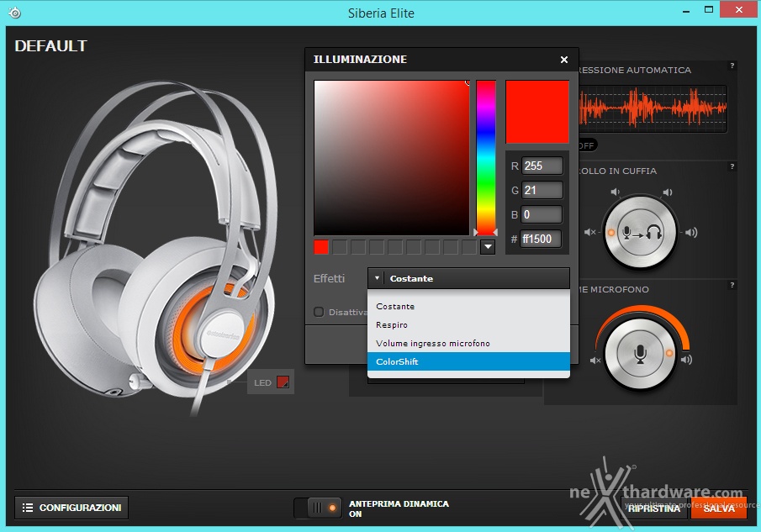
Task: Open the LED color swatch on headset
Action: tap(283, 382)
